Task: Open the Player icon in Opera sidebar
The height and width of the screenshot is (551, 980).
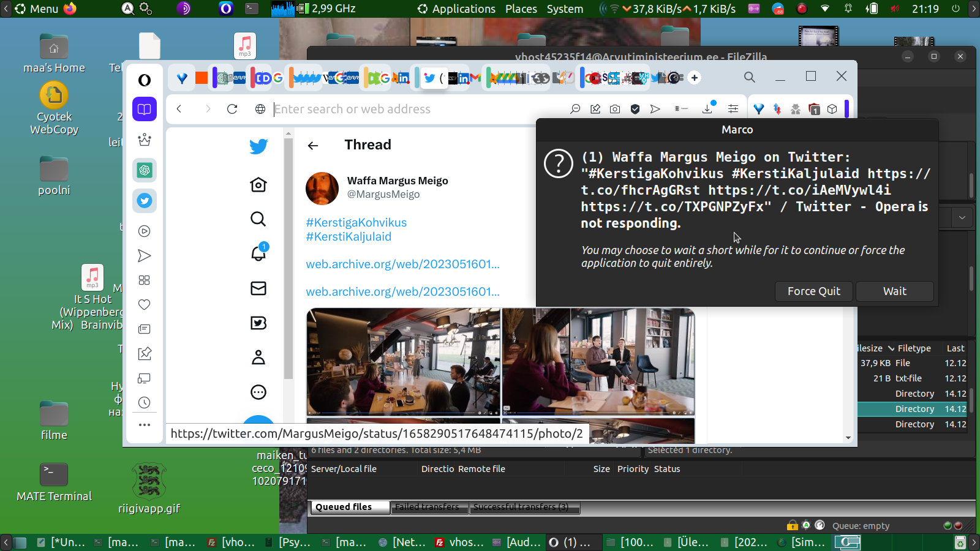Action: click(x=145, y=231)
